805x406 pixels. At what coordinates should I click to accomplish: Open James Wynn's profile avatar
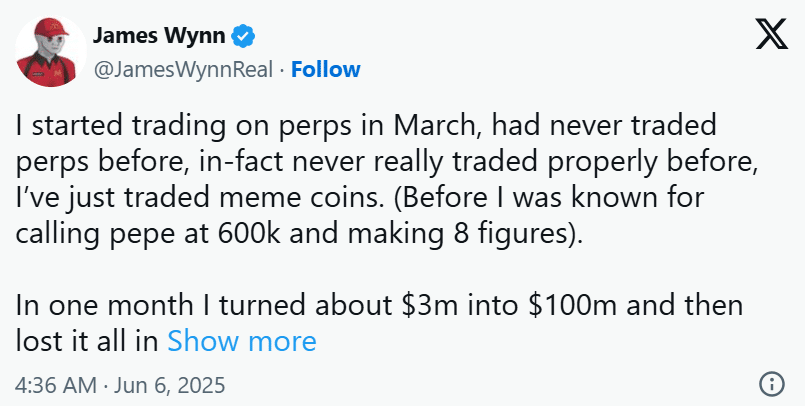point(47,50)
